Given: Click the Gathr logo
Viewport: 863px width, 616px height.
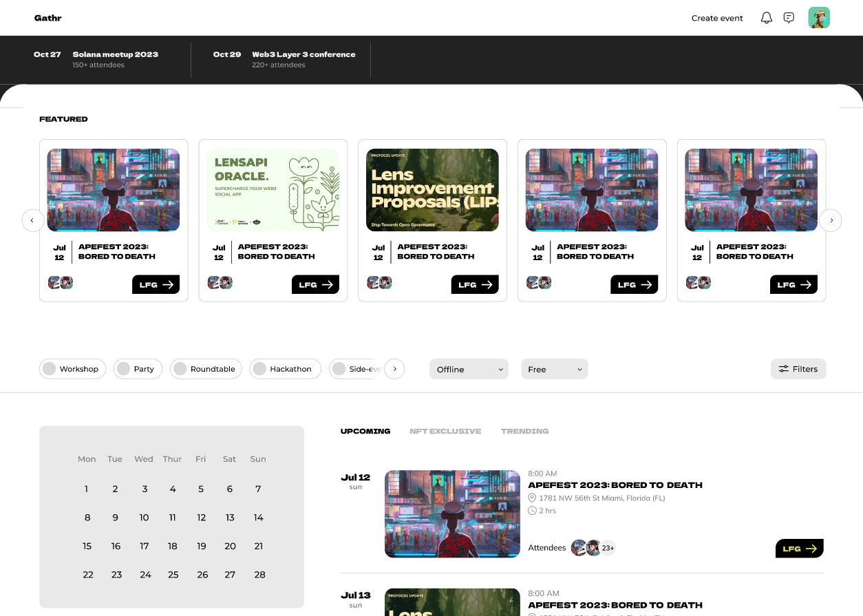Looking at the screenshot, I should pos(48,18).
